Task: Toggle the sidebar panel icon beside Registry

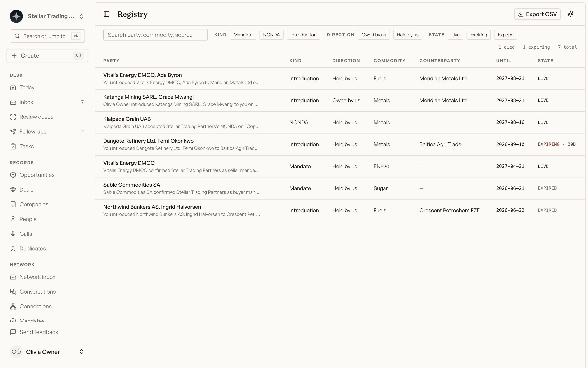Action: (x=106, y=14)
